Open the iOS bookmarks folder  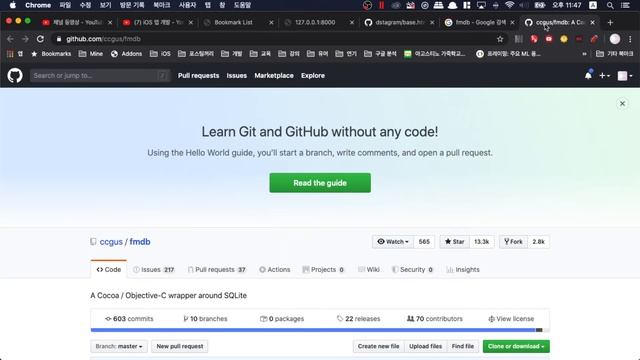coord(160,53)
